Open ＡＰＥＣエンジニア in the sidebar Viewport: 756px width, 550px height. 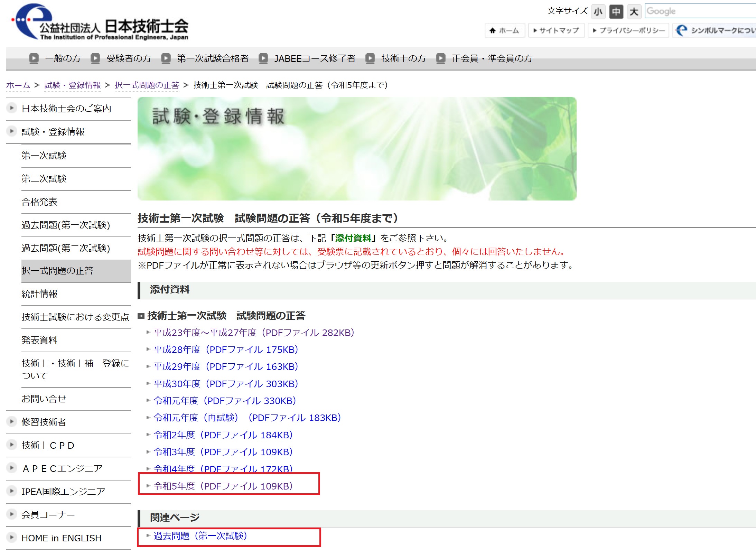(x=63, y=468)
